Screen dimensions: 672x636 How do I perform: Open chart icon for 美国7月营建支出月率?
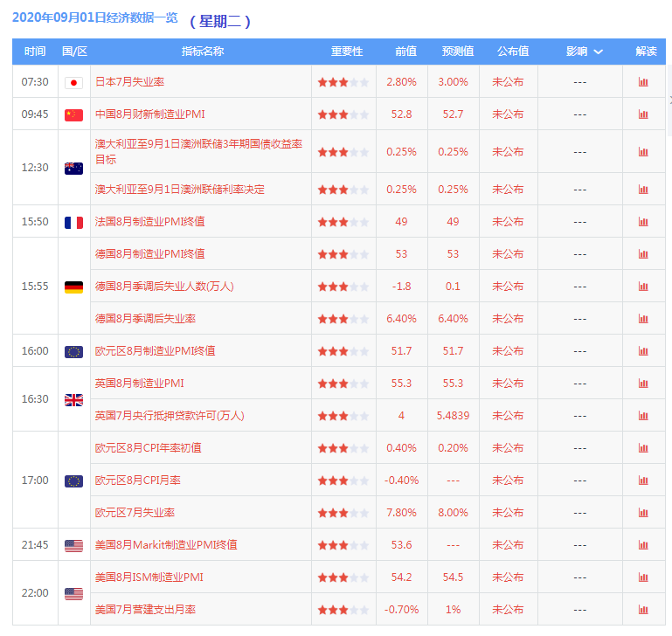pyautogui.click(x=643, y=610)
